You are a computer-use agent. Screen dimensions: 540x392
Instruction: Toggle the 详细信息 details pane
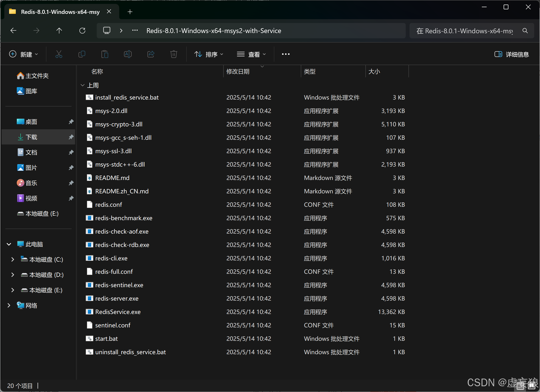pos(512,54)
